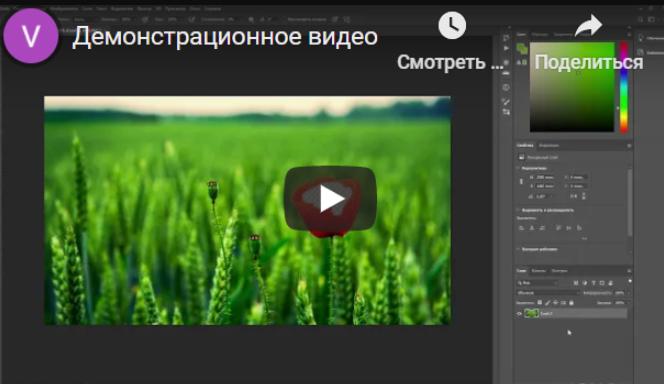This screenshot has height=384, width=664.
Task: Pick a shade in the green color field
Action: (572, 87)
